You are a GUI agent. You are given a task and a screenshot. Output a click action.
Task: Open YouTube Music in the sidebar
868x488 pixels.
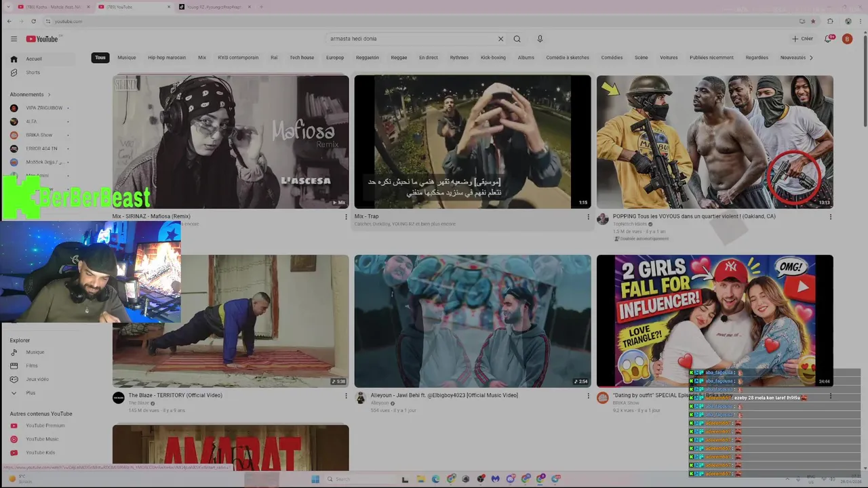(x=42, y=439)
